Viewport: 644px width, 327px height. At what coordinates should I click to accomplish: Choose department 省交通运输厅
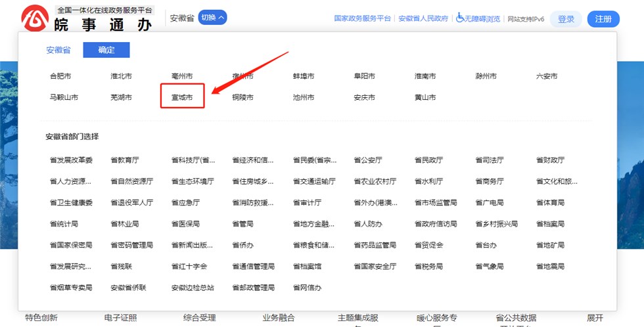point(314,181)
